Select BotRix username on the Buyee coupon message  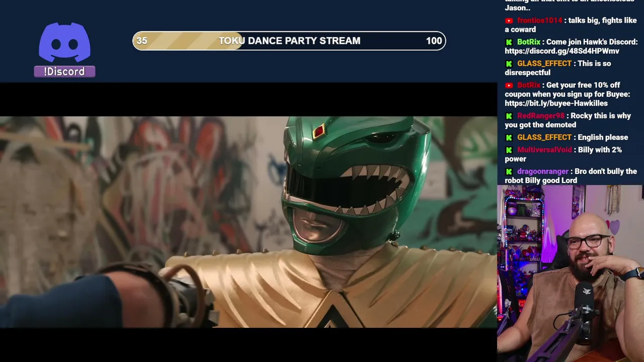pos(529,85)
